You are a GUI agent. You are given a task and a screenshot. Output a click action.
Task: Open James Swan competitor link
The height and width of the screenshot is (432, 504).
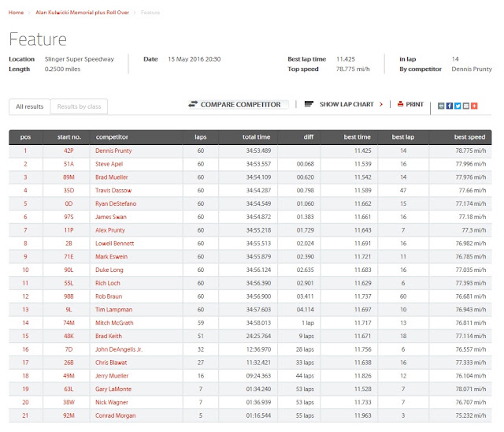[x=111, y=217]
